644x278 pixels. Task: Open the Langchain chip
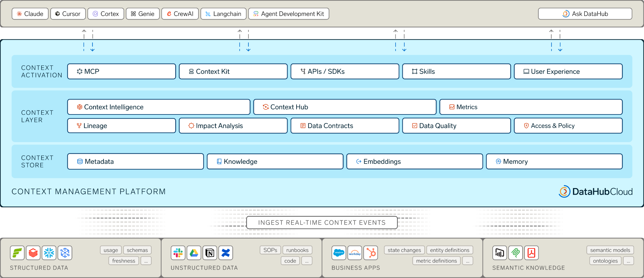click(x=224, y=14)
